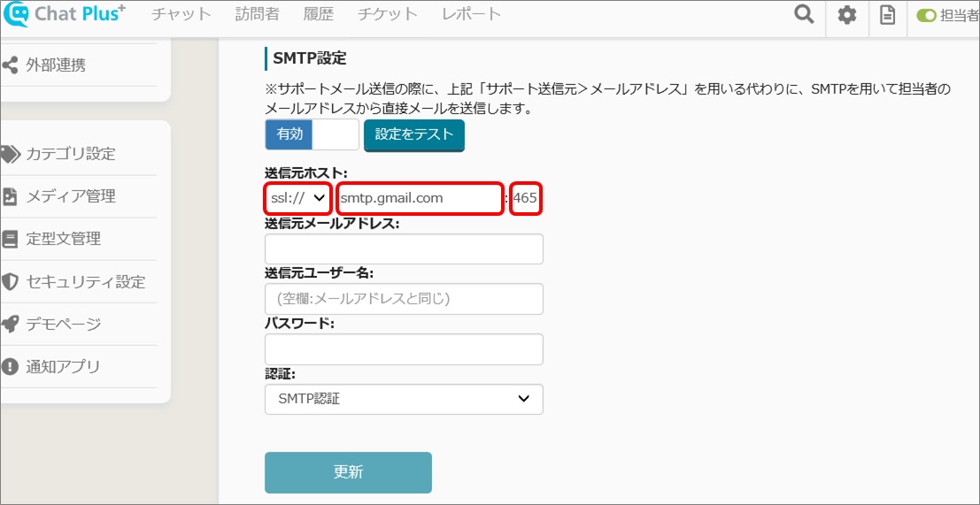The image size is (980, 505).
Task: Click the 定型文管理 book icon
Action: [x=10, y=239]
